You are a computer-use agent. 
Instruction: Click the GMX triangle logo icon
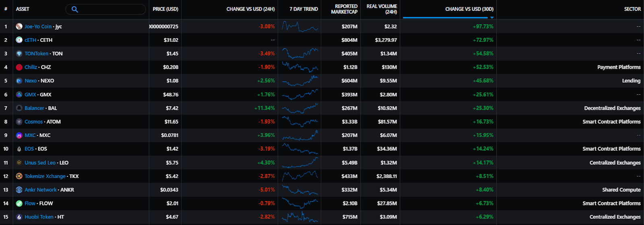click(19, 94)
